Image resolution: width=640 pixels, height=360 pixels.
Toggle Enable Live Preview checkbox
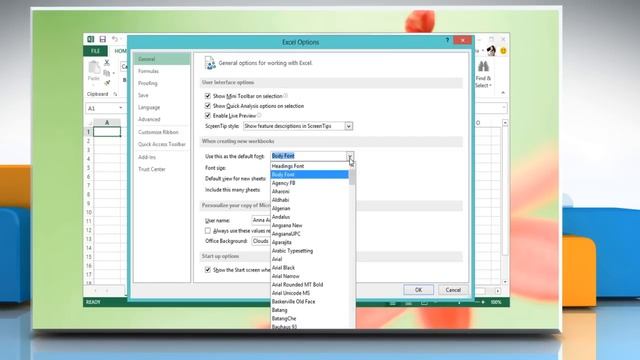tap(208, 116)
